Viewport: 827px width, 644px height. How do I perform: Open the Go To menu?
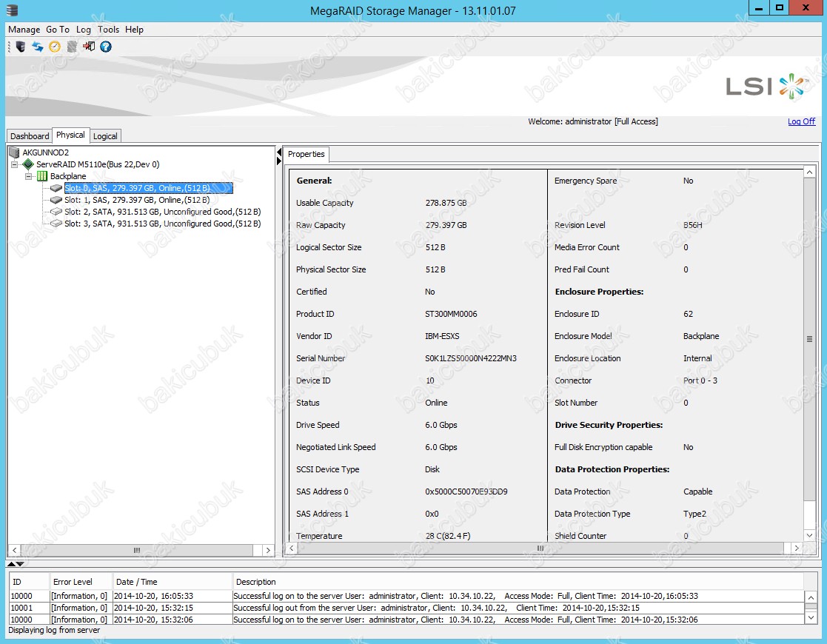(58, 30)
